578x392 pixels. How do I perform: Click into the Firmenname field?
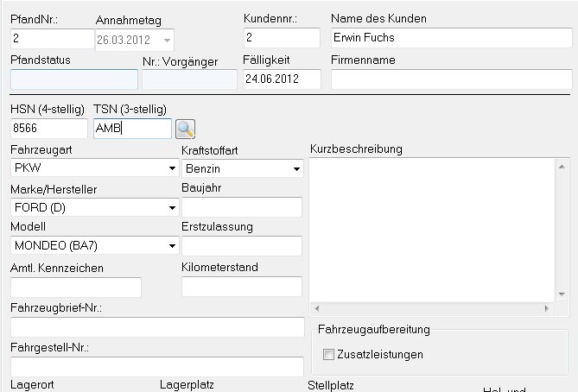pos(451,79)
